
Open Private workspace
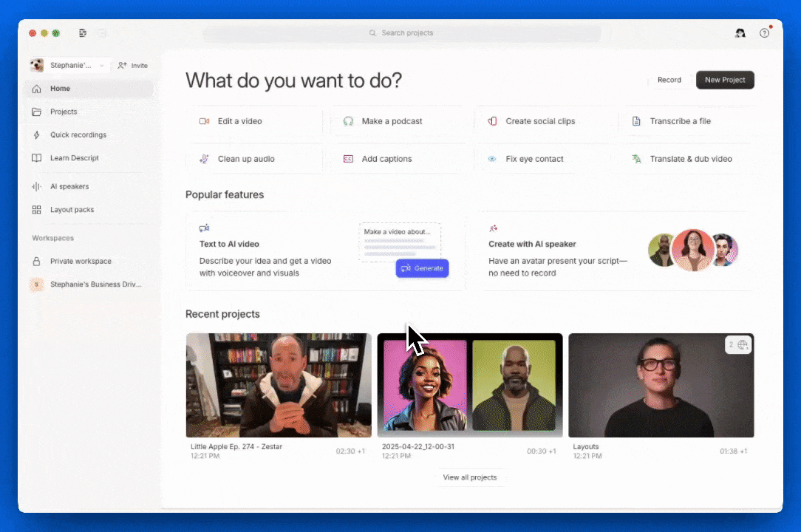click(89, 261)
